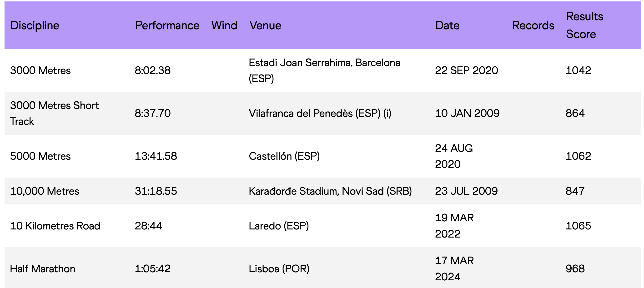The height and width of the screenshot is (288, 644).
Task: Click the Performance column header
Action: 167,25
